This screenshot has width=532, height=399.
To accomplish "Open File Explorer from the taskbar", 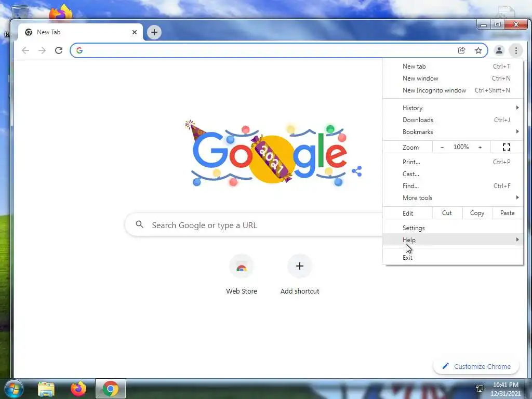I will click(46, 389).
